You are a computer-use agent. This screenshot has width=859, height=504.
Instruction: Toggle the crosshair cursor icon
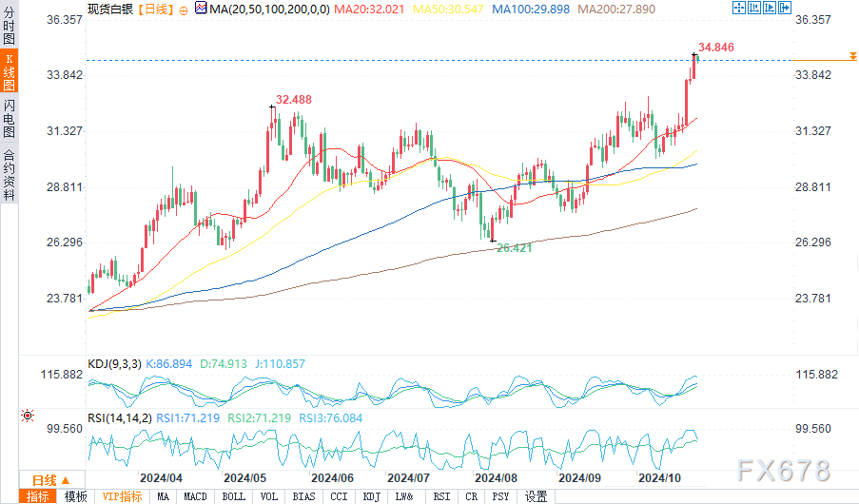click(738, 8)
